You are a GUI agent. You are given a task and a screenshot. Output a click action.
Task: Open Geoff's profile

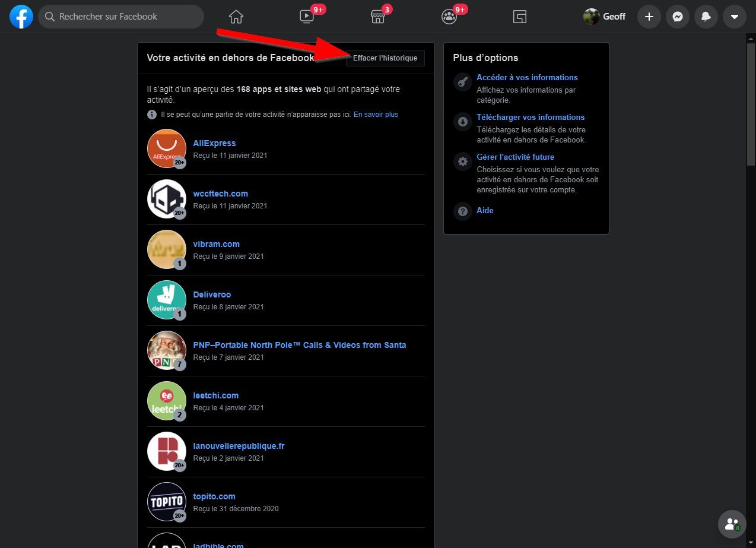pyautogui.click(x=605, y=17)
